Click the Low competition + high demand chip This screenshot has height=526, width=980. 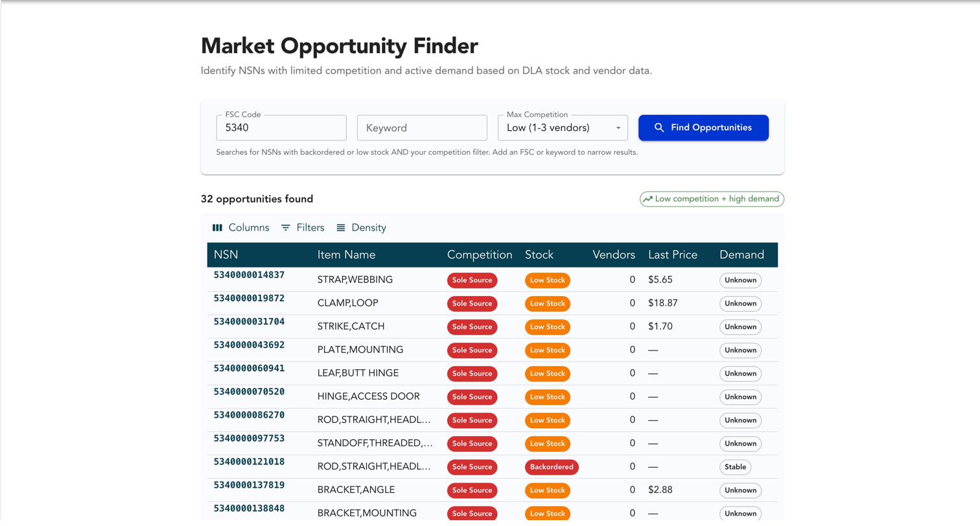click(712, 199)
